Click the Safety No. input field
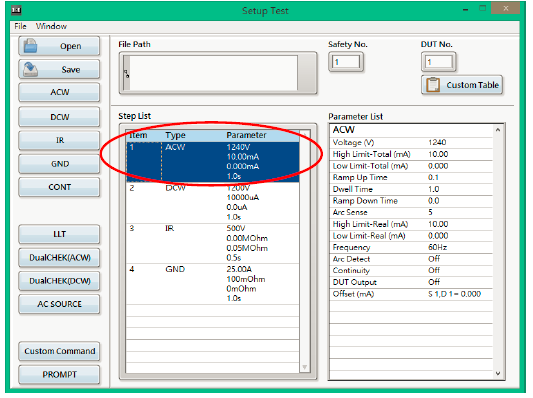 (346, 62)
